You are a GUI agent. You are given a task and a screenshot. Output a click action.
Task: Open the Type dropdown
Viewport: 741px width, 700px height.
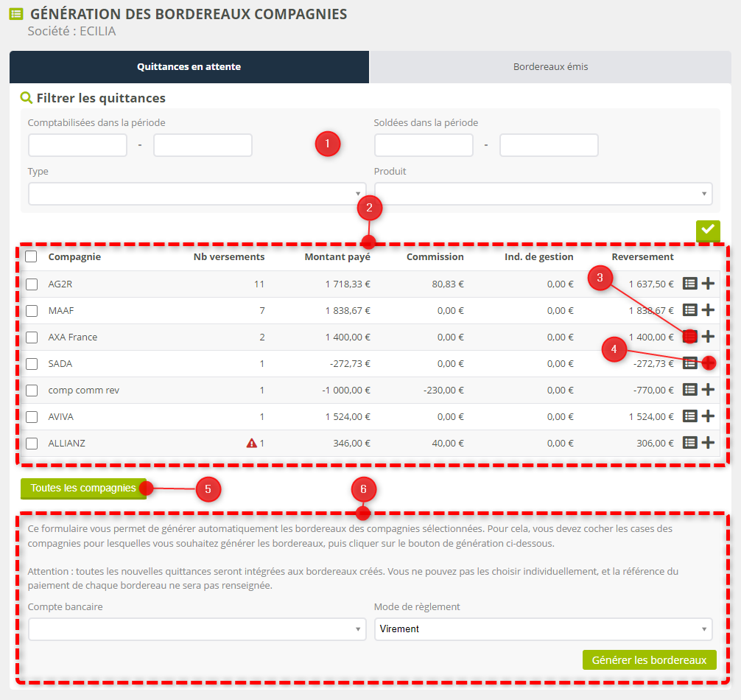197,194
